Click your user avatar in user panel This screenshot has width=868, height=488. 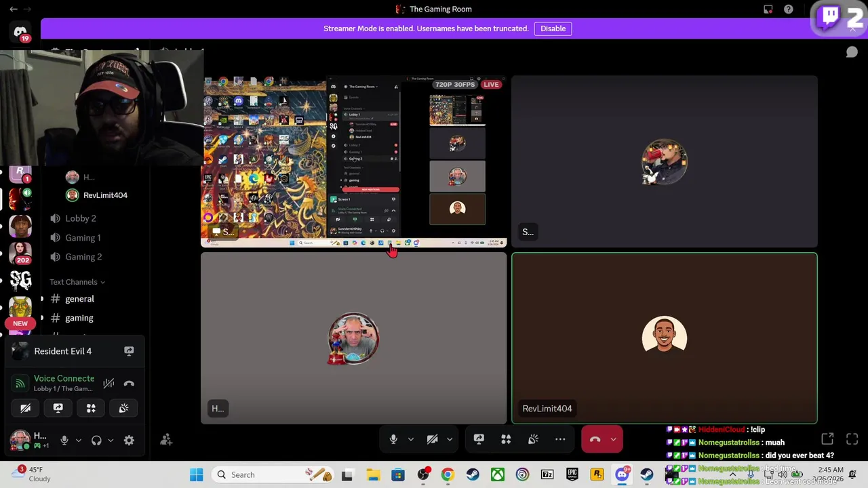coord(20,440)
